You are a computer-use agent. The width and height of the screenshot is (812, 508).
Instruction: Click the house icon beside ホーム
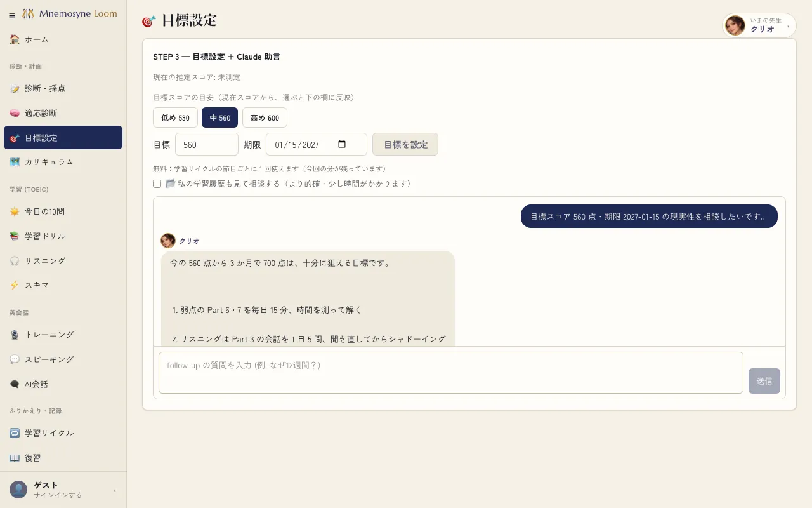pos(15,39)
